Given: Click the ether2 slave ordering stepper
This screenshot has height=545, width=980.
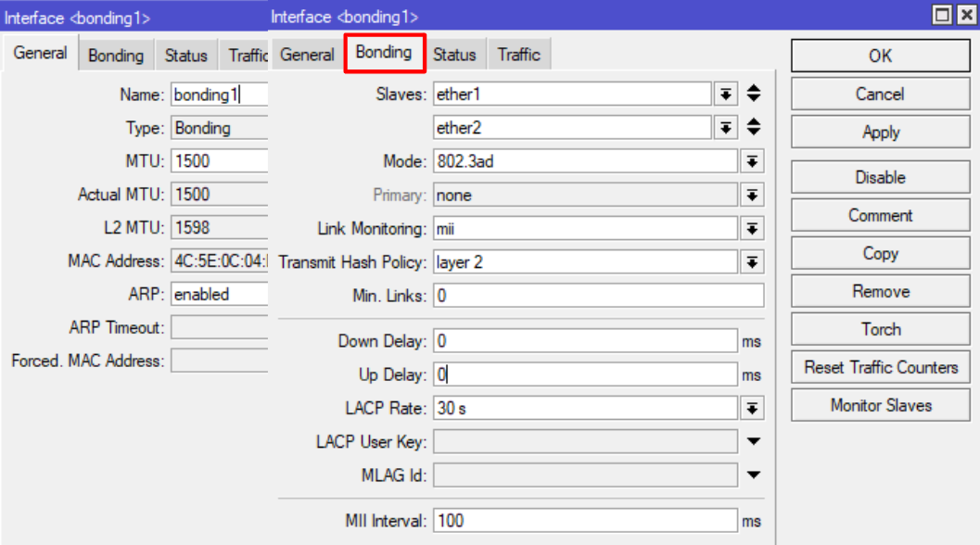Looking at the screenshot, I should point(753,127).
